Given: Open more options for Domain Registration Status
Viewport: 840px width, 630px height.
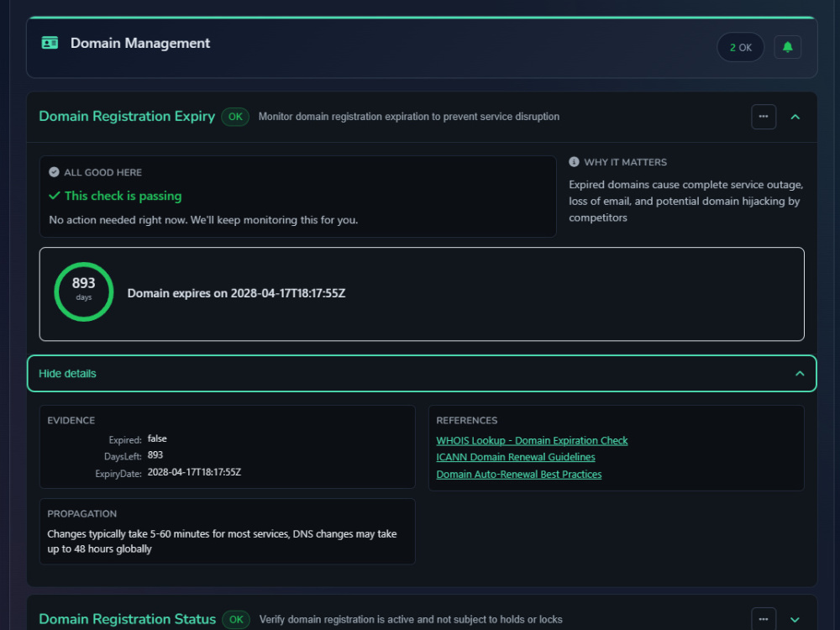Looking at the screenshot, I should pyautogui.click(x=764, y=619).
